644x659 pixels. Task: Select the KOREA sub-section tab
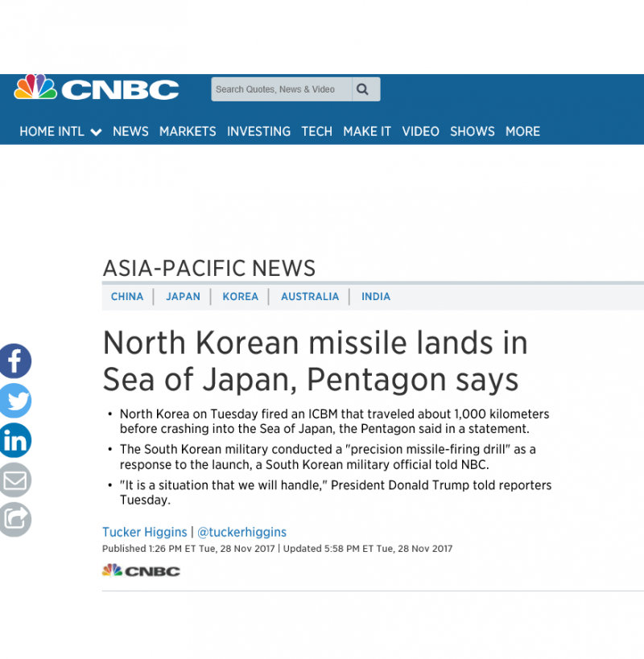(240, 297)
